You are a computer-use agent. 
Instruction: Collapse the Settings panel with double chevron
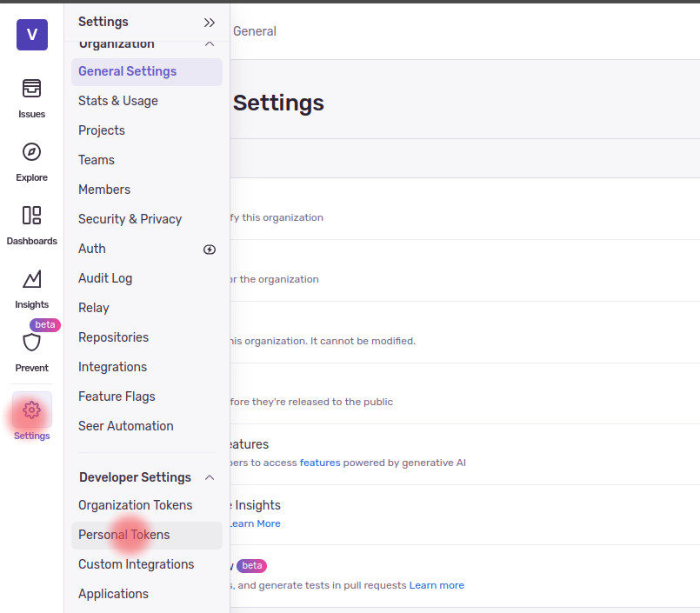click(209, 23)
